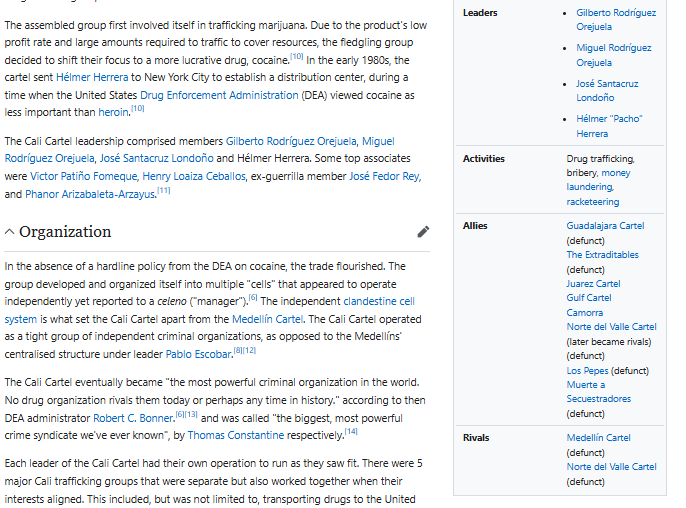686x508 pixels.
Task: Open citation [10] after heroin
Action: [137, 108]
